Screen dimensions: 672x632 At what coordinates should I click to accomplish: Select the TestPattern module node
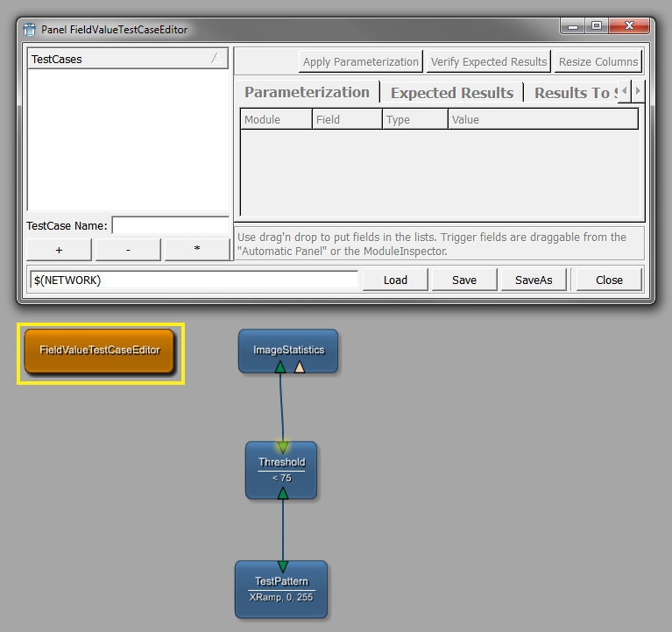(281, 589)
